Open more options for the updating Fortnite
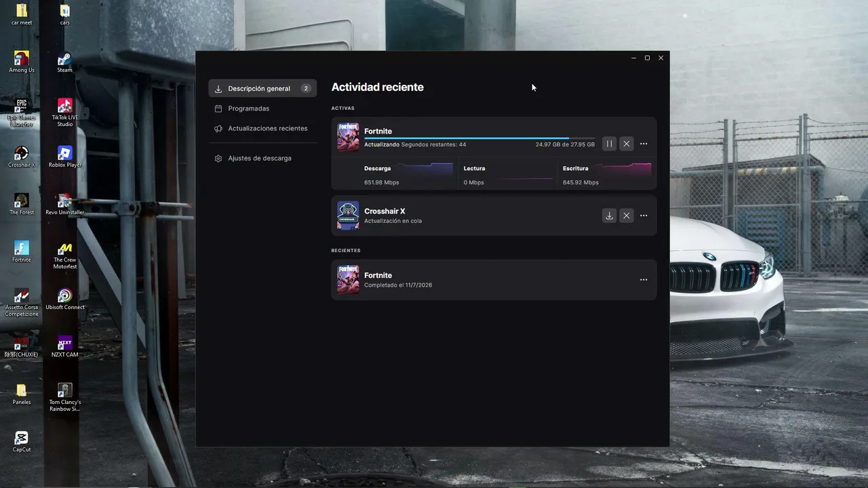 (644, 144)
